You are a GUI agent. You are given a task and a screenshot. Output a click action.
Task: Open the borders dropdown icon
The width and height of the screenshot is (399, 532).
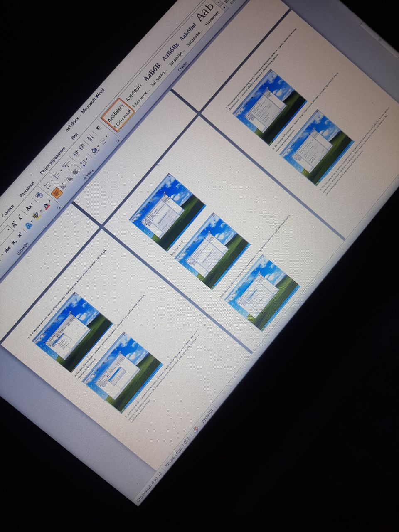(x=104, y=141)
